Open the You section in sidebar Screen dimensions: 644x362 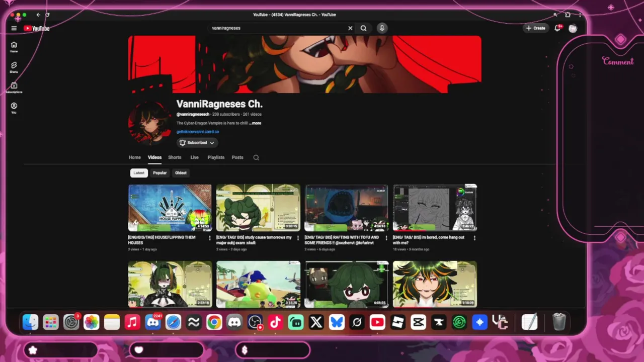(x=14, y=108)
